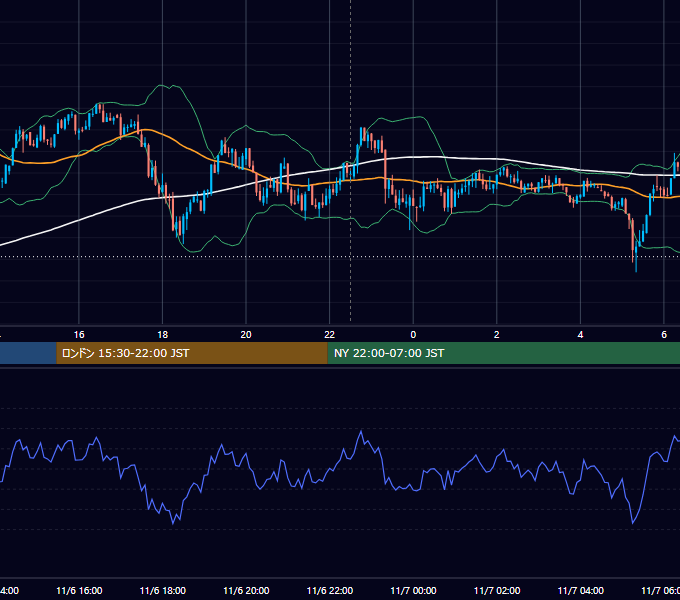Select the 16 hour axis label
This screenshot has width=680, height=600.
pyautogui.click(x=79, y=335)
